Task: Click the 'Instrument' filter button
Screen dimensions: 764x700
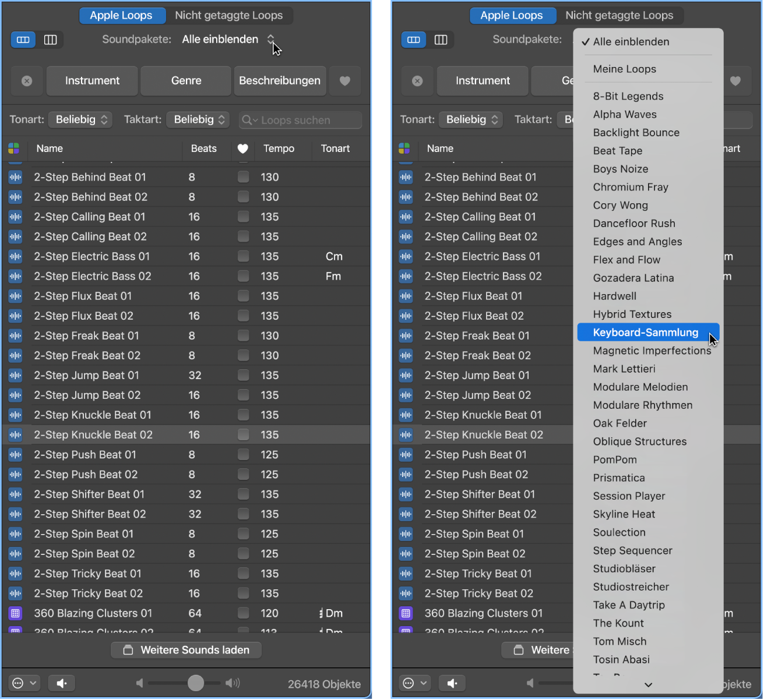Action: [x=91, y=81]
